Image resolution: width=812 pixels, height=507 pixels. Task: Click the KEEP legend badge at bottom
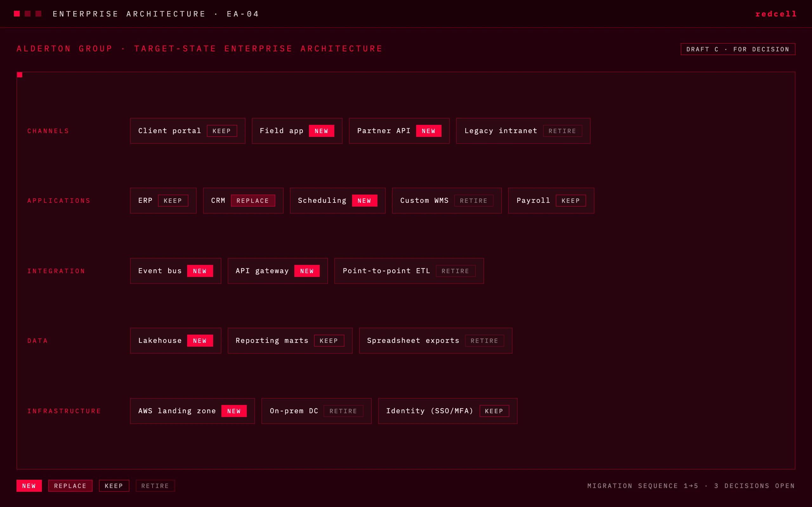point(114,485)
